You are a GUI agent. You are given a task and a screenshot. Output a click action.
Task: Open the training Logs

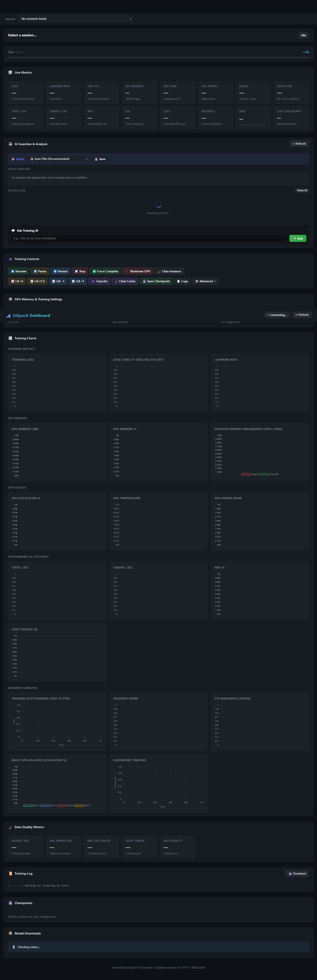(182, 281)
